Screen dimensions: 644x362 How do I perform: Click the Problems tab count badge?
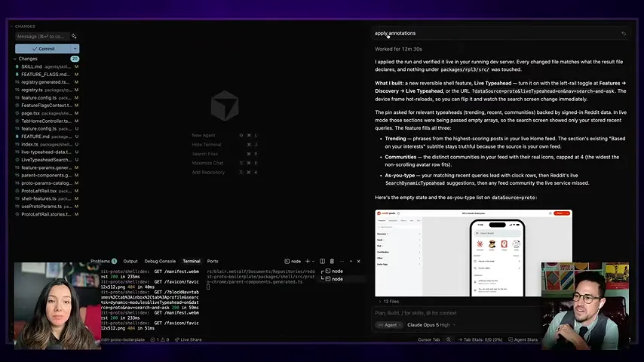(114, 262)
